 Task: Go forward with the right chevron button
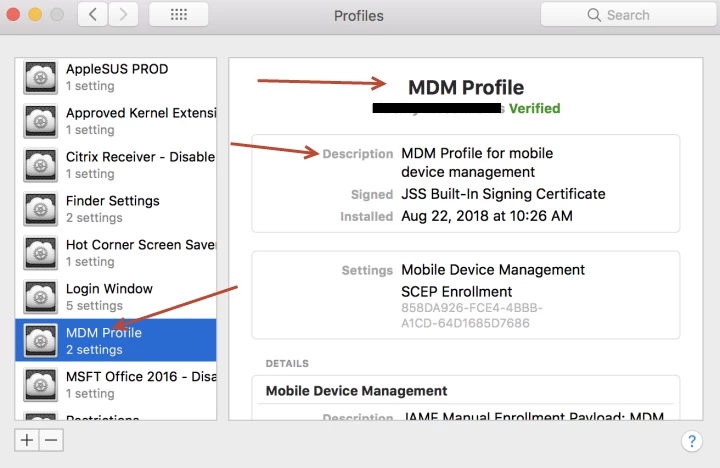click(123, 14)
